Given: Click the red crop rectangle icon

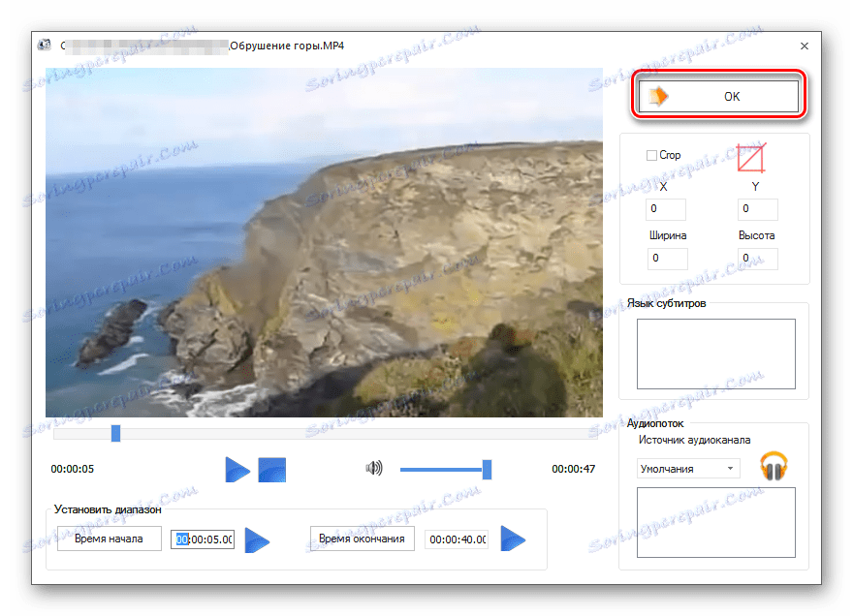Looking at the screenshot, I should [x=750, y=158].
